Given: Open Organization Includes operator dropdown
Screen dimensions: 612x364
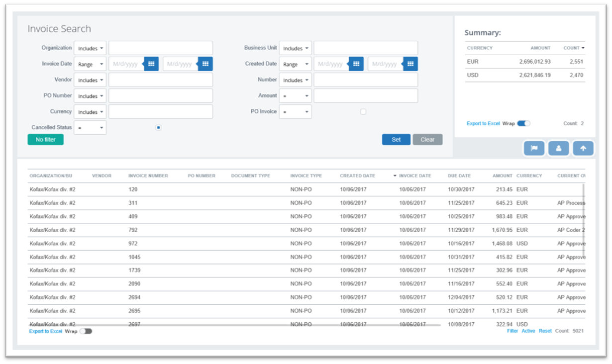Looking at the screenshot, I should coord(90,48).
